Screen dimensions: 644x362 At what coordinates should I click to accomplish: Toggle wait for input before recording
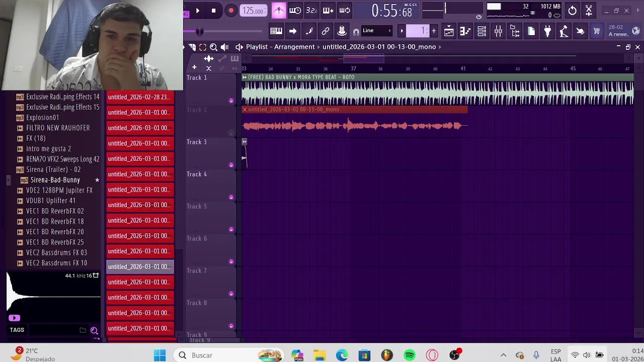click(x=295, y=11)
